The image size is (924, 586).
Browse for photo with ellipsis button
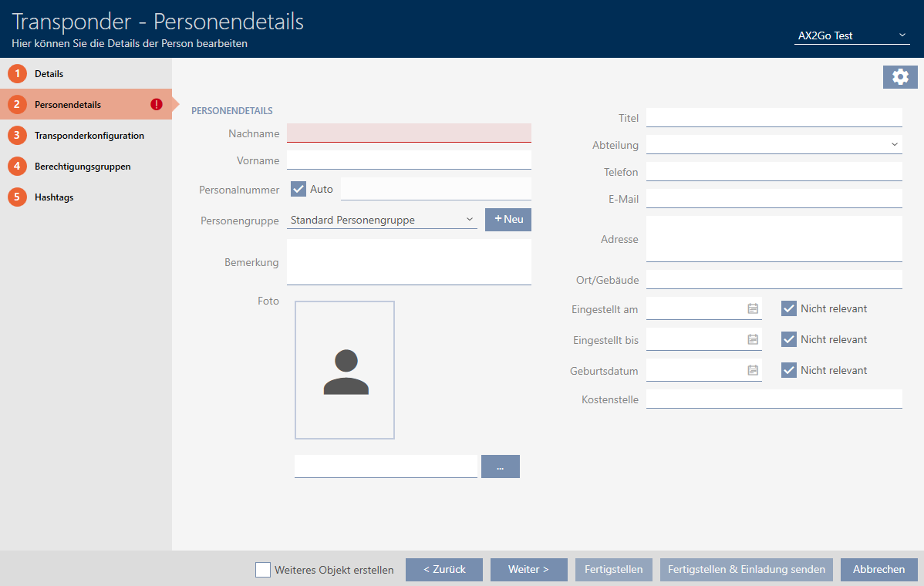click(500, 466)
